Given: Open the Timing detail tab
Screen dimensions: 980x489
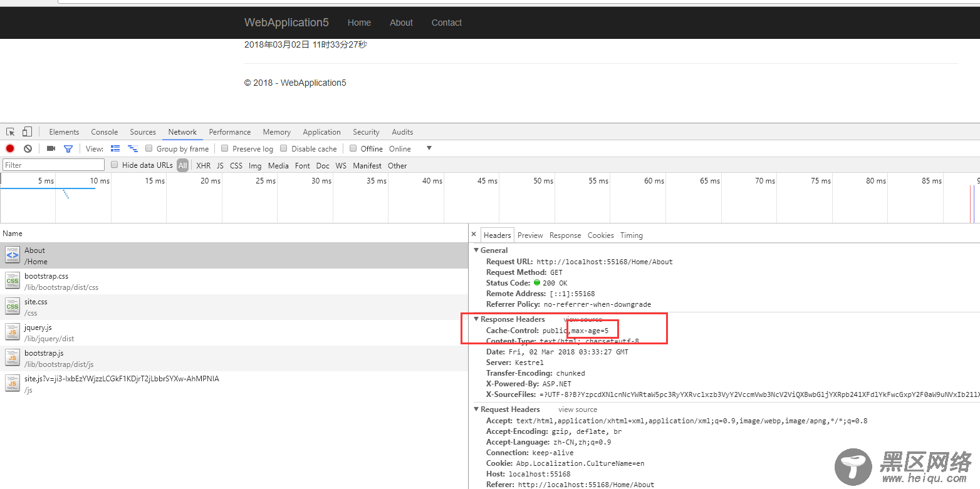Looking at the screenshot, I should [632, 235].
